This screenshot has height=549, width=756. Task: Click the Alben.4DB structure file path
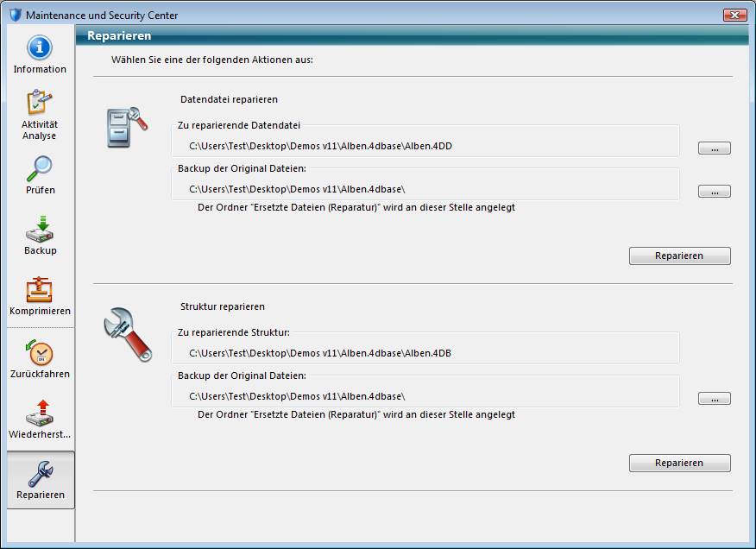click(320, 353)
